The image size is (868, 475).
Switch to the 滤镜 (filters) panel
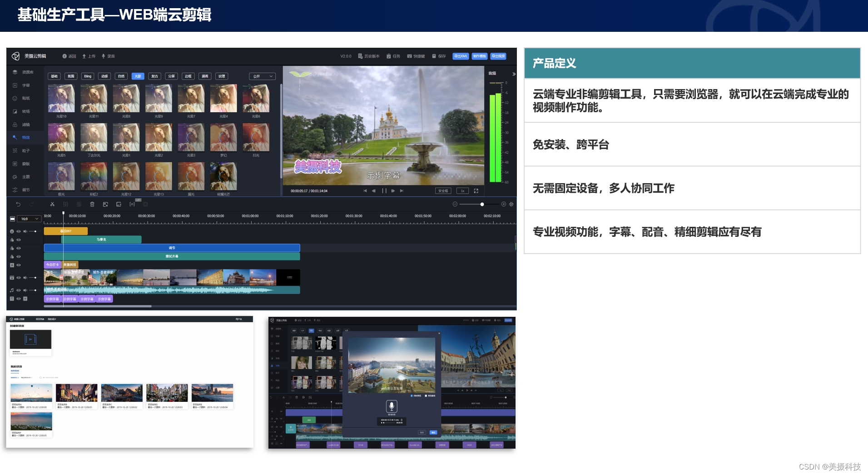coord(26,125)
